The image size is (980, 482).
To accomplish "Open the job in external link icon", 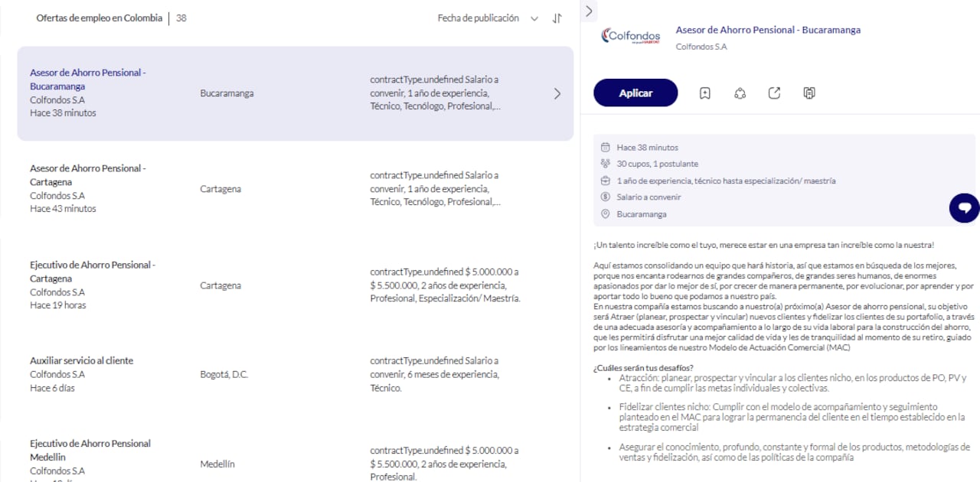I will pos(774,93).
